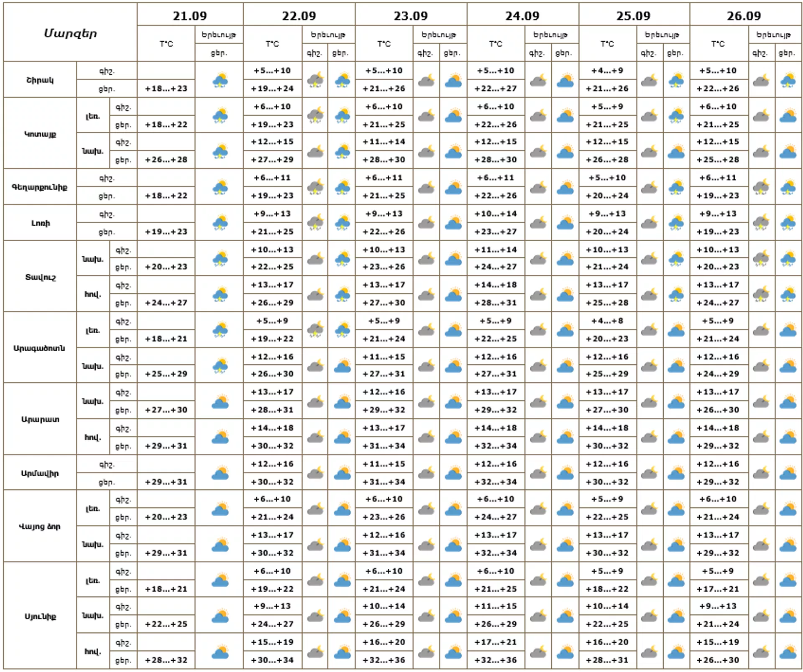This screenshot has width=803, height=672.
Task: Click Վայոց ձոր foothill night icon for 25.09
Action: click(x=649, y=544)
